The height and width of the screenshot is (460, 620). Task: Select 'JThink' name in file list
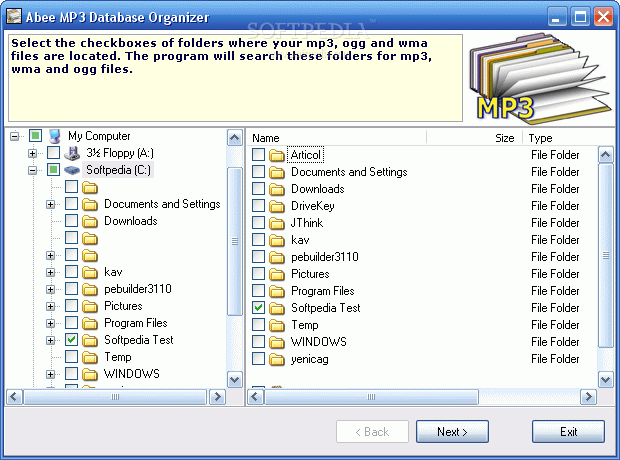pos(307,223)
